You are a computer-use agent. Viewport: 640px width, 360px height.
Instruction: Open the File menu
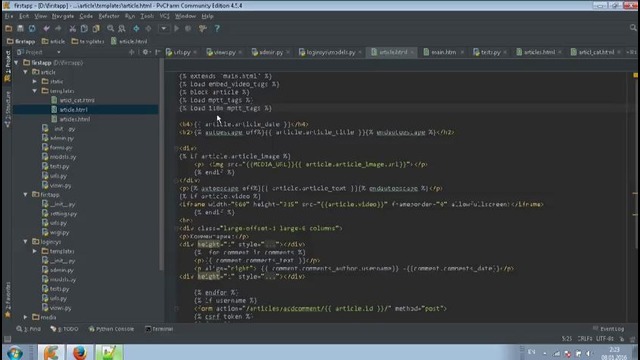point(9,16)
